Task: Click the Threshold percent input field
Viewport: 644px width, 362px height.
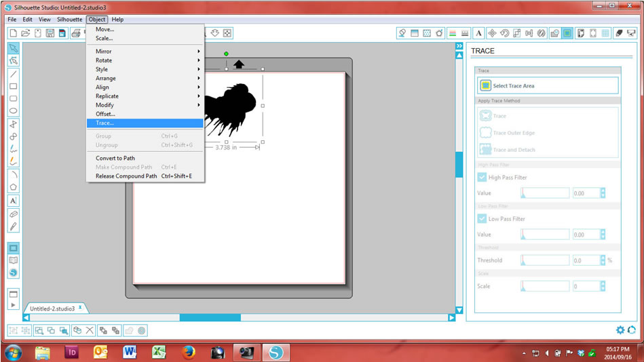Action: click(586, 260)
